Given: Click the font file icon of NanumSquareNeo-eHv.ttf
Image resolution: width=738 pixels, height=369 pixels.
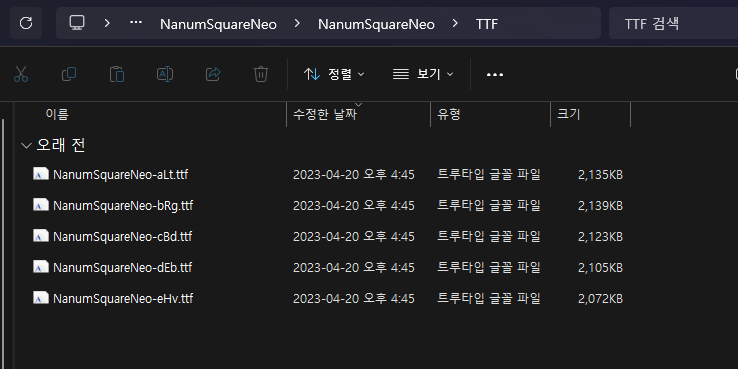Looking at the screenshot, I should click(x=41, y=298).
